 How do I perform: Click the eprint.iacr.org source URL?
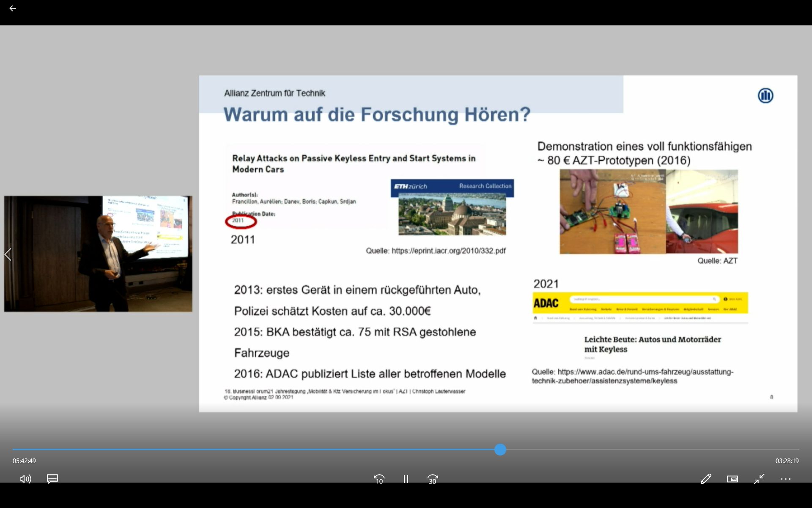pyautogui.click(x=448, y=251)
